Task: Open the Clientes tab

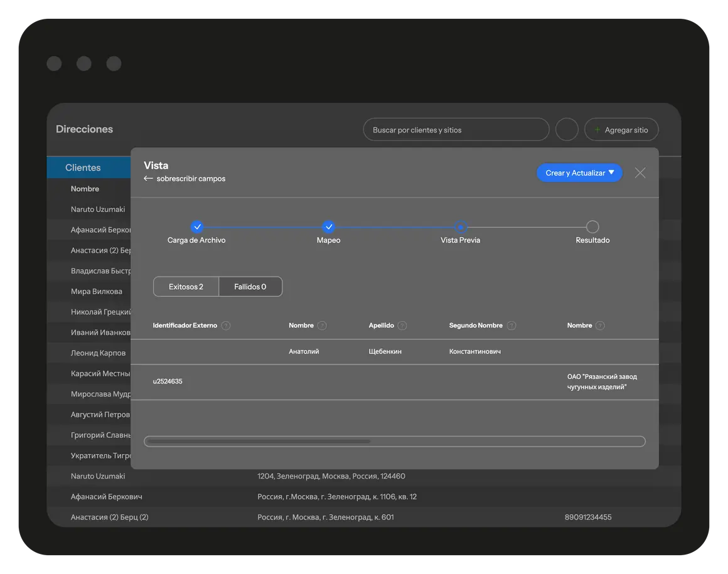Action: [83, 167]
